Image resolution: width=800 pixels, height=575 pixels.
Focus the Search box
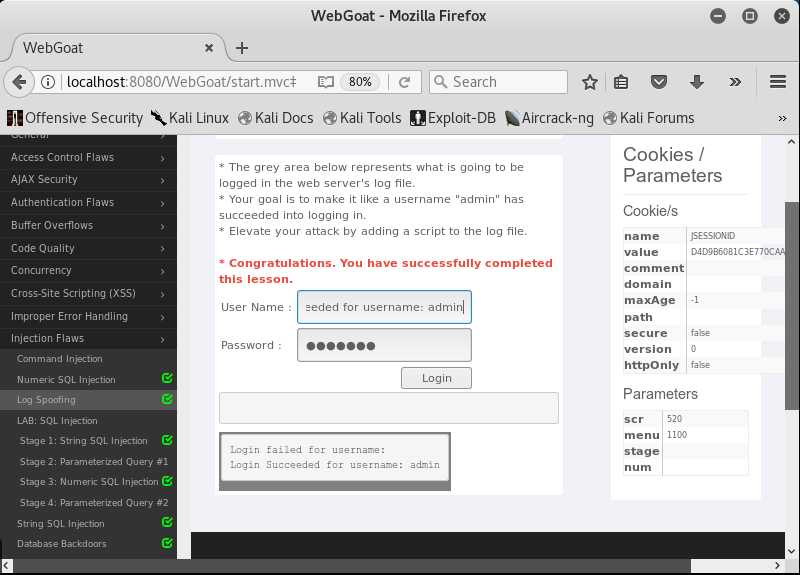498,82
